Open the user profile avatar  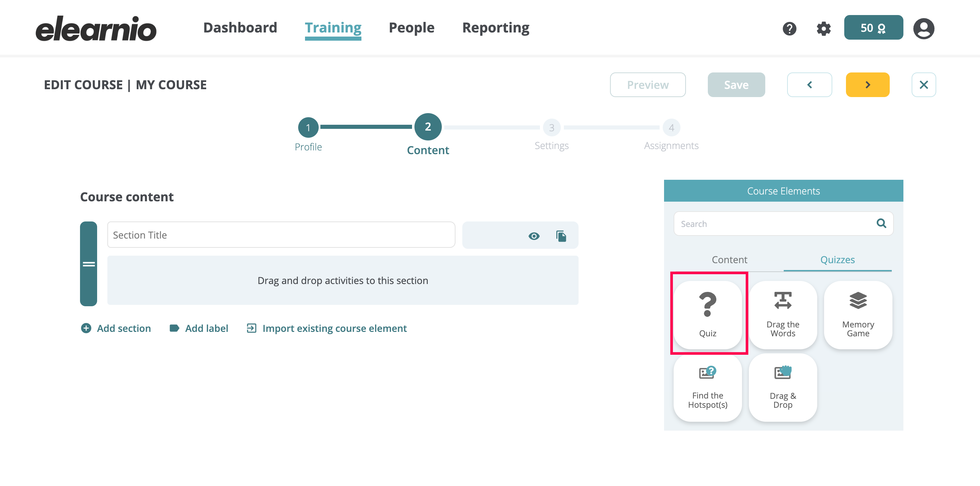[x=924, y=28]
